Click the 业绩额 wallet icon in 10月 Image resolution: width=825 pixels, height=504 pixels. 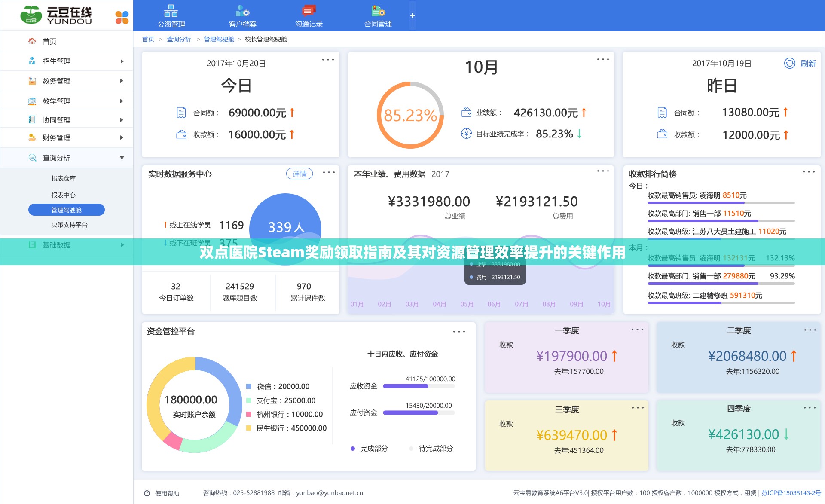466,112
